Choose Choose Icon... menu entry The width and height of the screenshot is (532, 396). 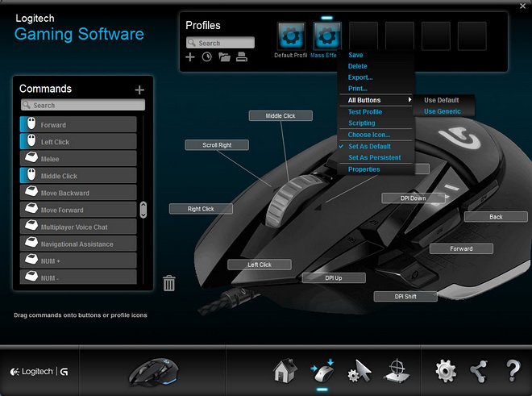[369, 135]
